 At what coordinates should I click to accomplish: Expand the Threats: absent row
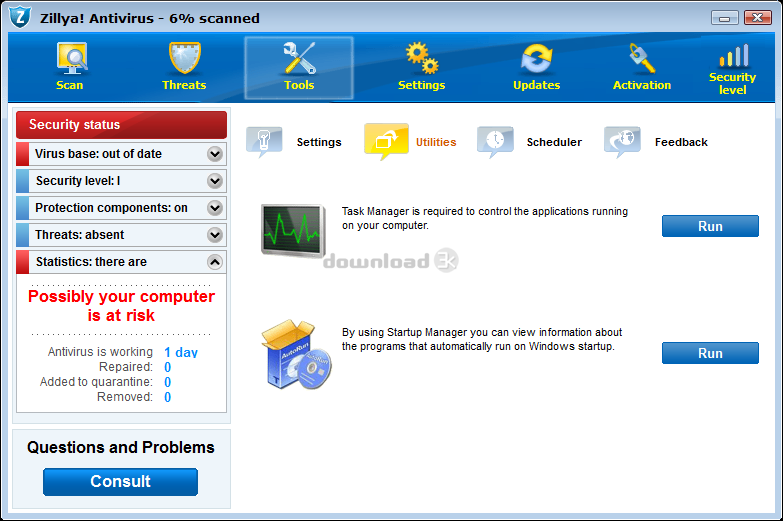point(215,235)
